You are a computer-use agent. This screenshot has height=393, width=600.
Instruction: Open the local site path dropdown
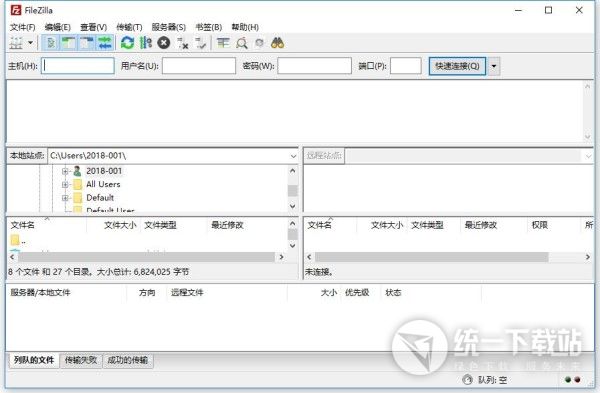coord(293,156)
